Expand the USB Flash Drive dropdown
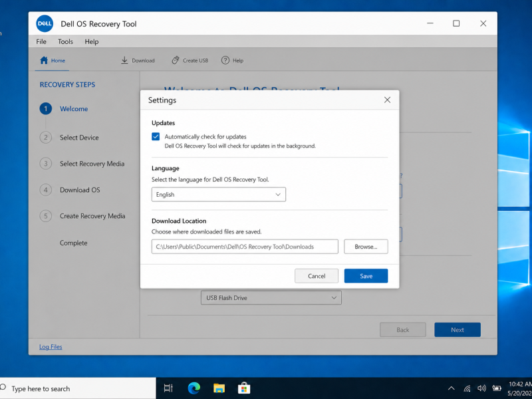 (x=271, y=297)
